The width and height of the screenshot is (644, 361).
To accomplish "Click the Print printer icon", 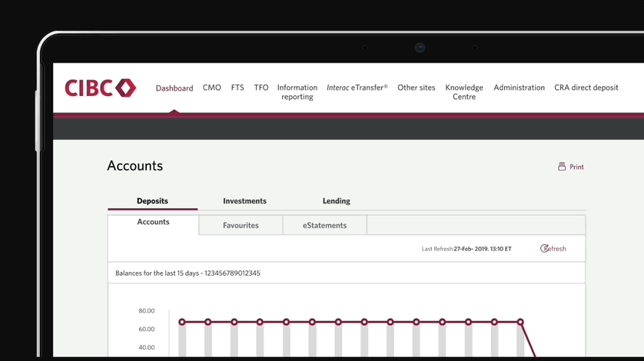I will tap(562, 167).
